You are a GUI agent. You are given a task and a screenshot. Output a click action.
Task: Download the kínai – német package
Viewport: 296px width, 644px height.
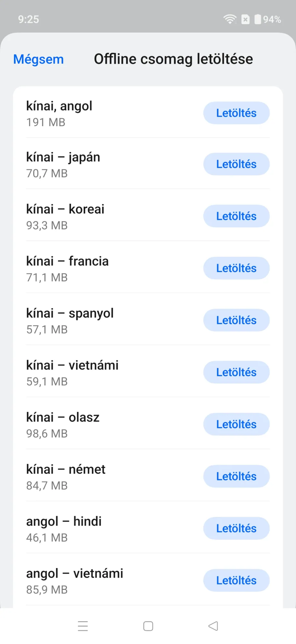point(236,477)
